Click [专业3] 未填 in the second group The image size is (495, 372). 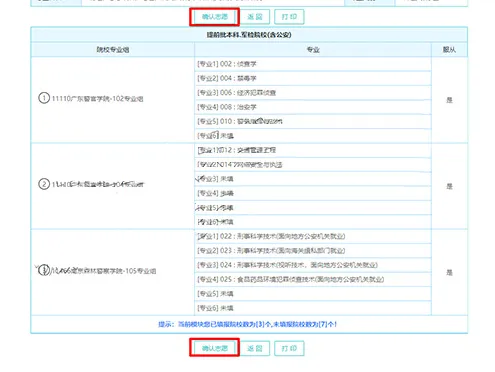(313, 179)
